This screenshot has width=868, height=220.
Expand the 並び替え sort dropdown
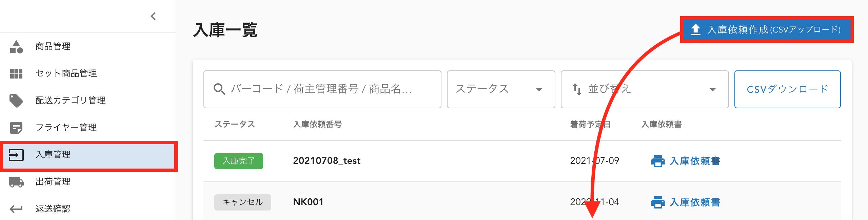click(644, 89)
